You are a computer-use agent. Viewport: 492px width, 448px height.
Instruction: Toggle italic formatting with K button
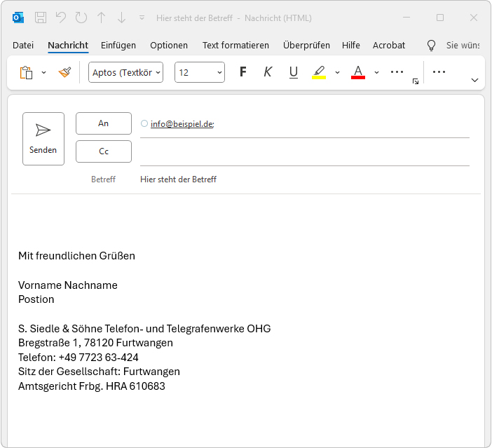(268, 72)
